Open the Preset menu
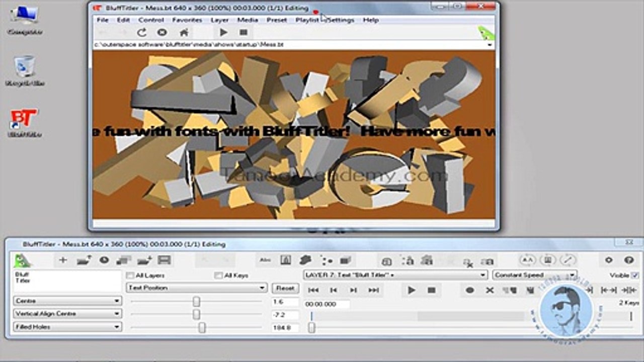Screen dimensions: 644x362 tap(277, 20)
